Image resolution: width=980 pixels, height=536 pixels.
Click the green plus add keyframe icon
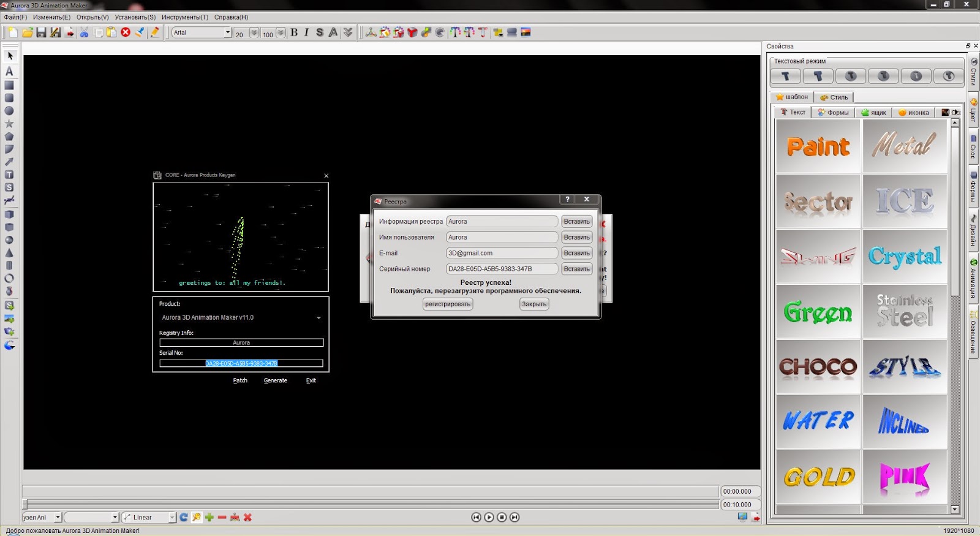pyautogui.click(x=209, y=518)
